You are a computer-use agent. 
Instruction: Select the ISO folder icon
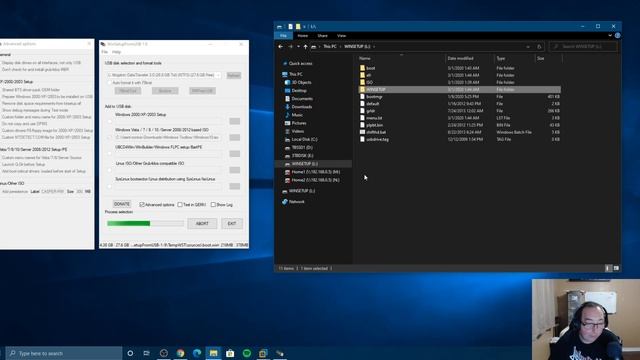[x=362, y=82]
